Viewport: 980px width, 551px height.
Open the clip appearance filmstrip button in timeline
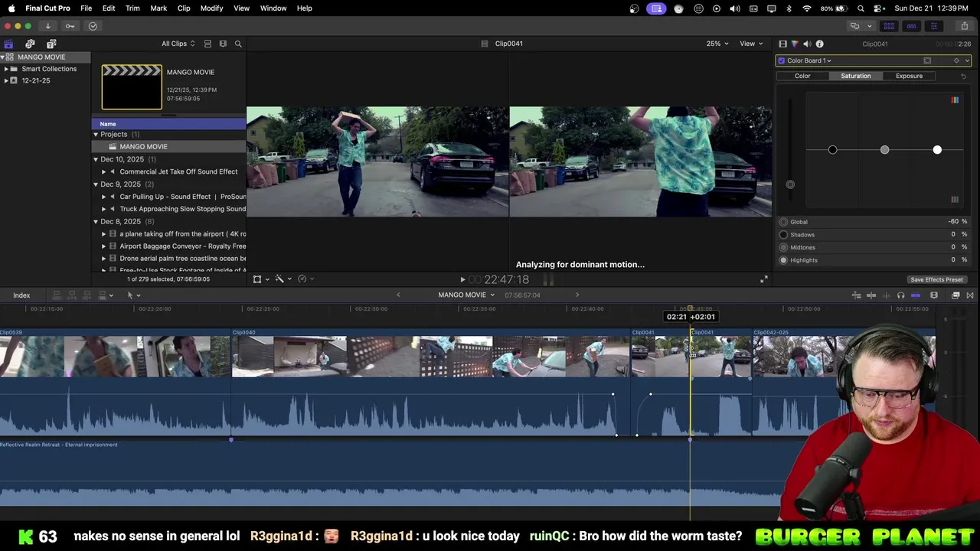(934, 295)
